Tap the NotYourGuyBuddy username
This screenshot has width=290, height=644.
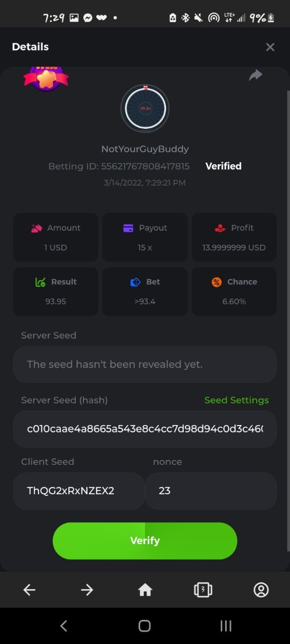tap(145, 149)
